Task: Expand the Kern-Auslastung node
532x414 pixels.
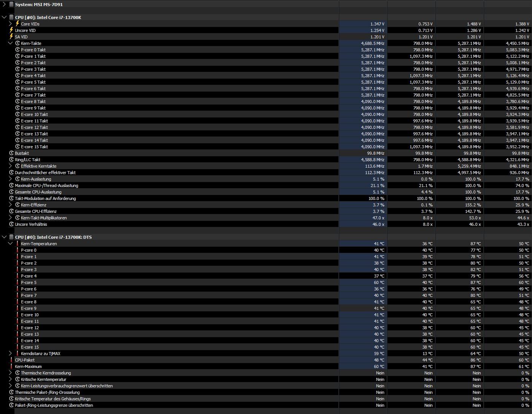Action: click(x=10, y=179)
